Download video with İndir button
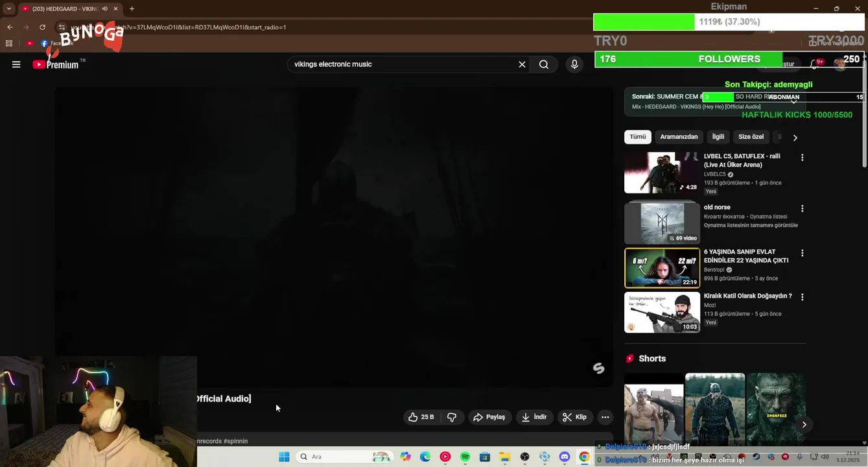 click(535, 417)
